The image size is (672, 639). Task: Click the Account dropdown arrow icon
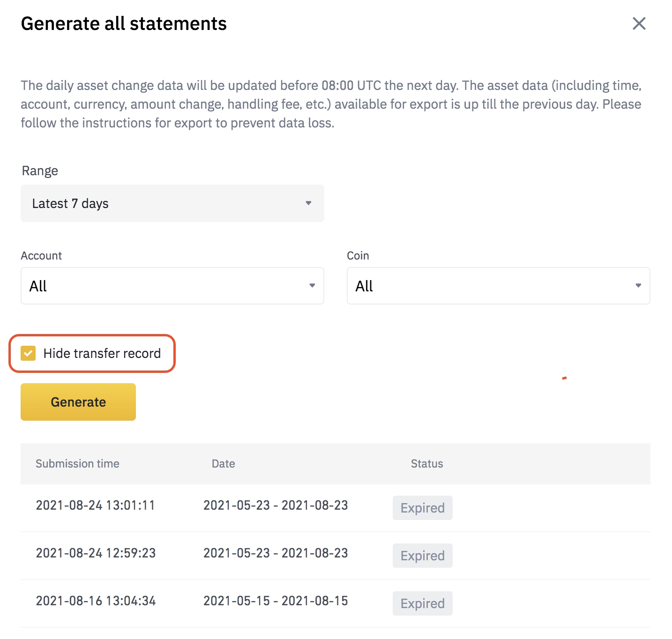pyautogui.click(x=312, y=285)
